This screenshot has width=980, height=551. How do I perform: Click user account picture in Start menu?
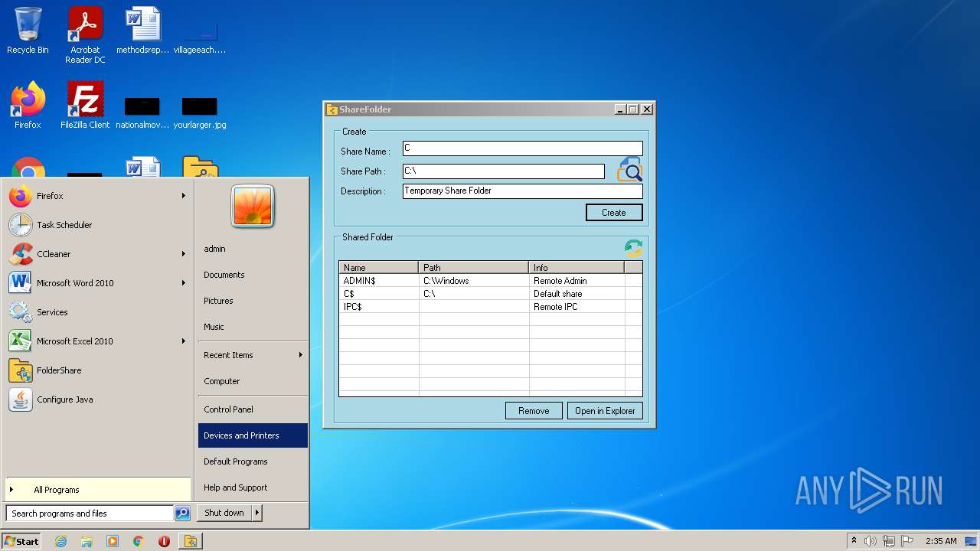253,206
